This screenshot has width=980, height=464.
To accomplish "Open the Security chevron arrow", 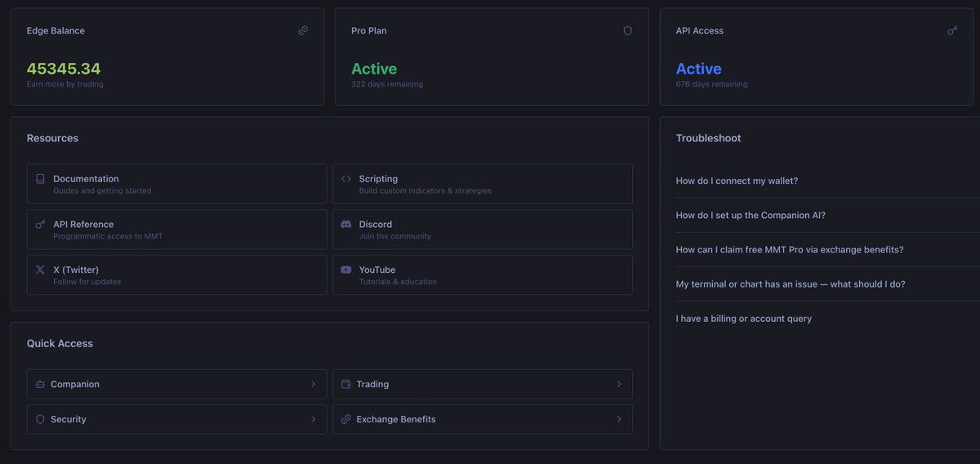I will click(x=314, y=419).
